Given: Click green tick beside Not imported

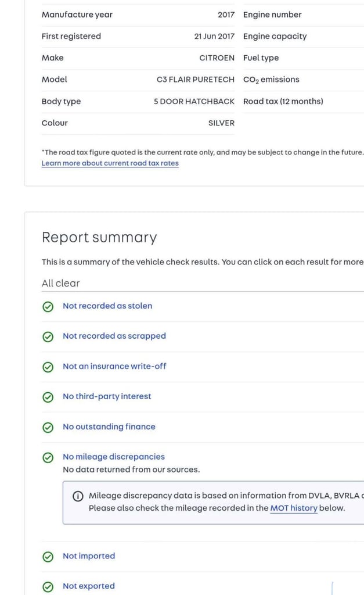Looking at the screenshot, I should 48,557.
